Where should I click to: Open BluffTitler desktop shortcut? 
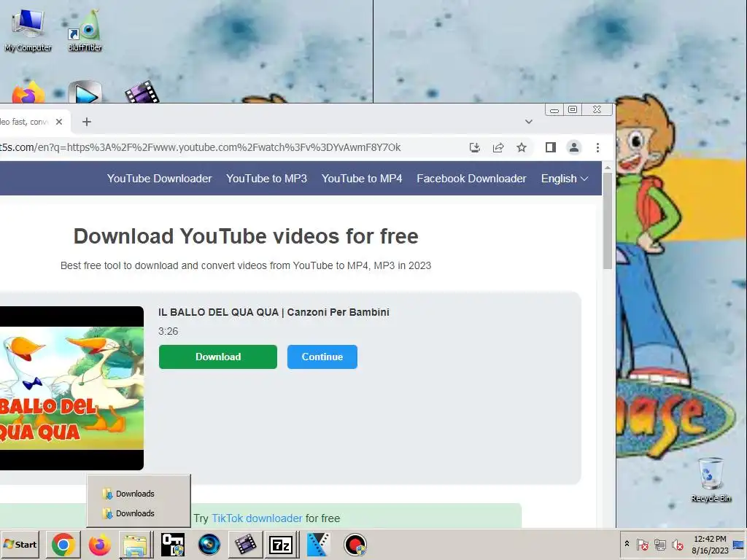pos(85,30)
